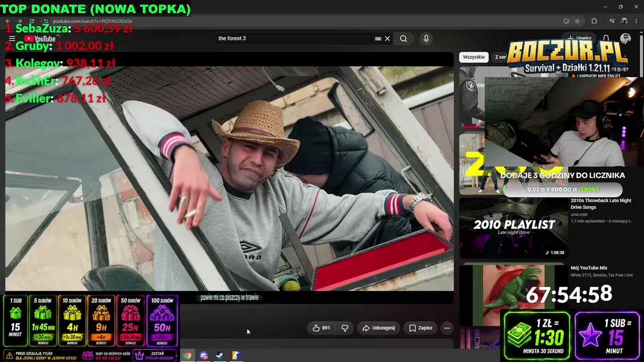
Task: Open '2010s Throwback Late Night Drive Songs' title
Action: coord(601,204)
